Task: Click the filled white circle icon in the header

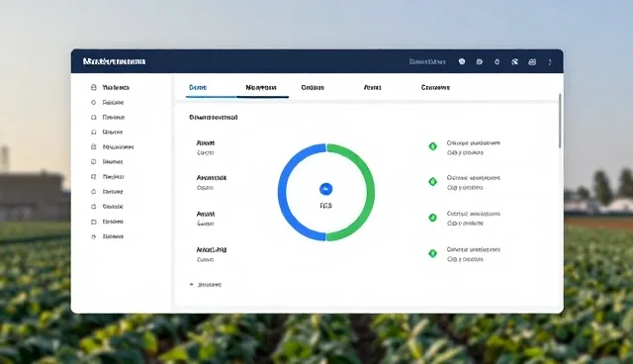Action: [462, 61]
